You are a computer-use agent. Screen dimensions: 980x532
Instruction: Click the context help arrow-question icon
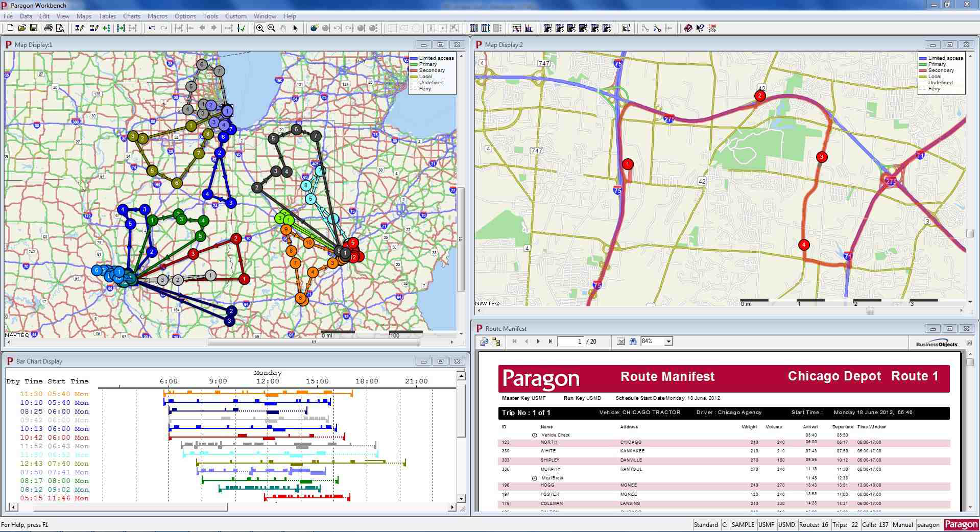pos(700,28)
